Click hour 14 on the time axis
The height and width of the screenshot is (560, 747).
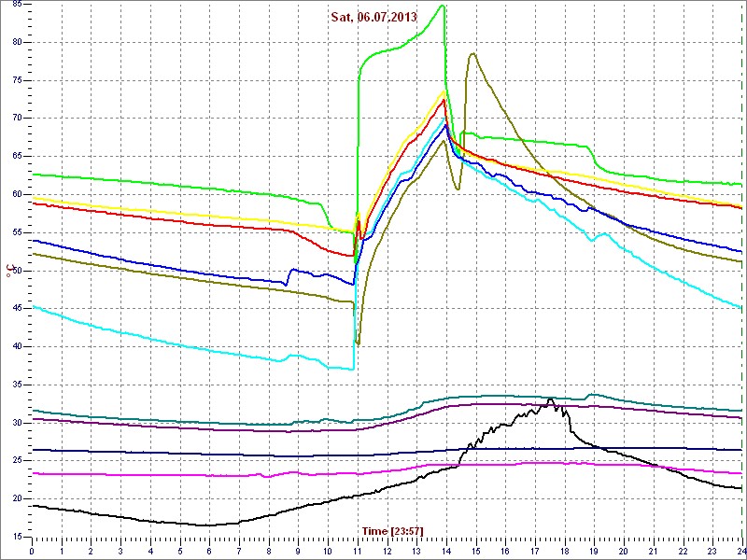pyautogui.click(x=446, y=551)
